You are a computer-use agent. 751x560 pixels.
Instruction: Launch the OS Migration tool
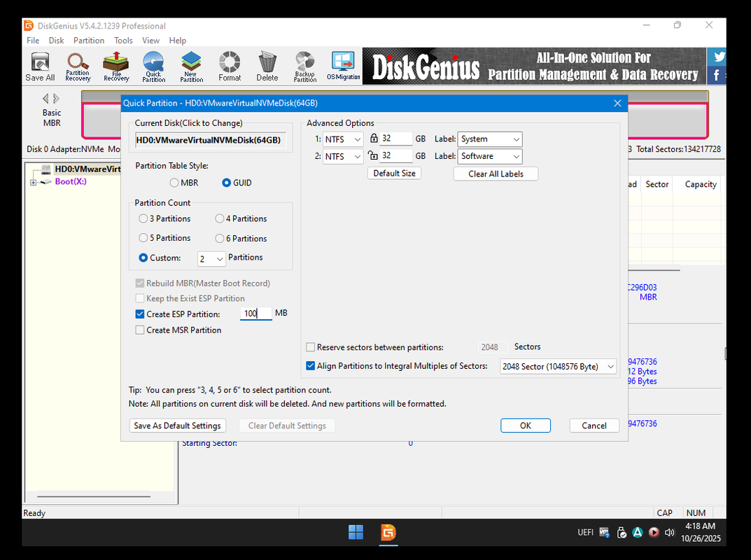(344, 66)
